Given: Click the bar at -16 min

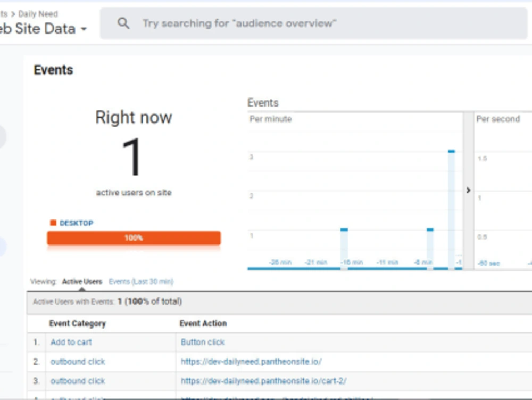Looking at the screenshot, I should [344, 249].
